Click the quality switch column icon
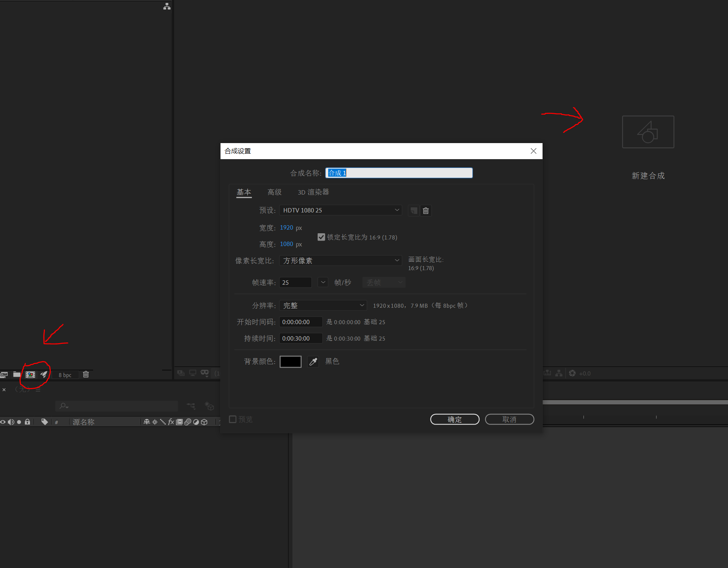The height and width of the screenshot is (568, 728). coord(163,422)
